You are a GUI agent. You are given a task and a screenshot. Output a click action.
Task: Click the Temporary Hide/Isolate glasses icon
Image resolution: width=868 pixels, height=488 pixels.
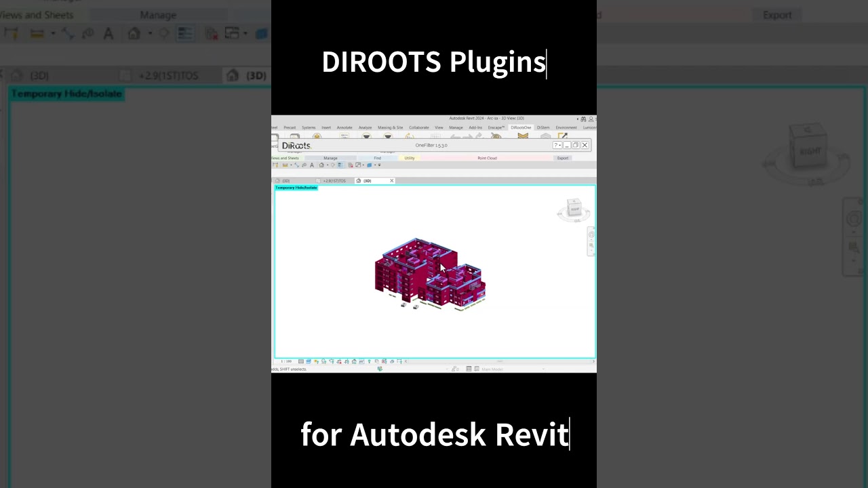point(361,361)
